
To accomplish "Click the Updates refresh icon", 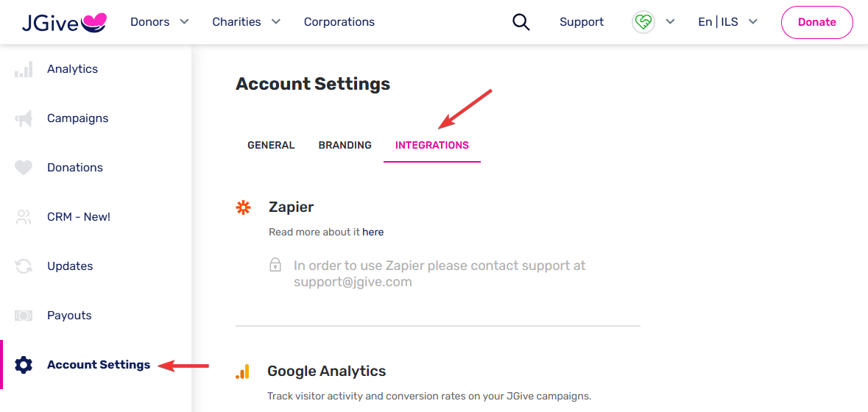I will tap(24, 266).
